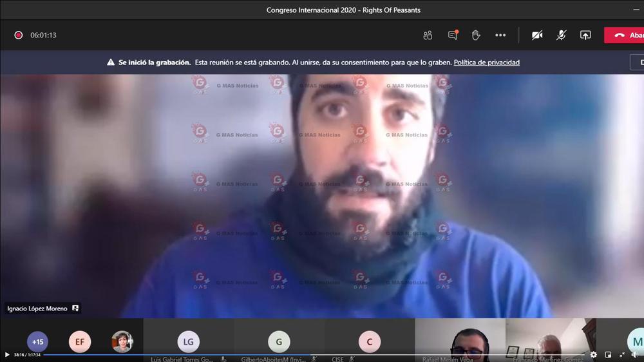
Task: Select the EF participant avatar
Action: [x=80, y=342]
